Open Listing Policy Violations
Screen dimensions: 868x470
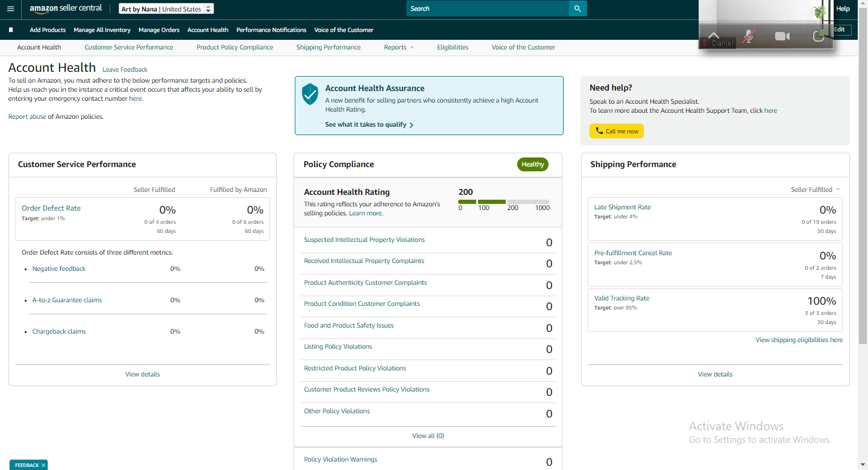click(338, 346)
